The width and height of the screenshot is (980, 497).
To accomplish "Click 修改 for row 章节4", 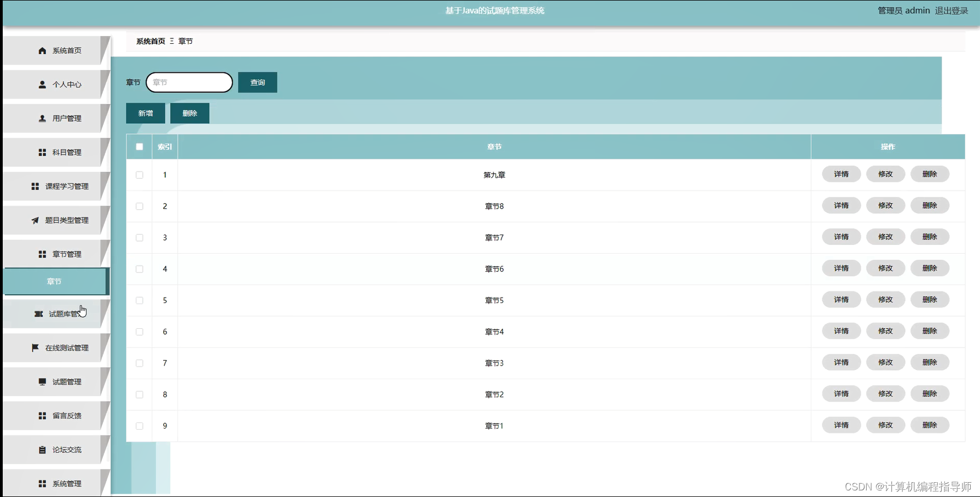I will (885, 331).
